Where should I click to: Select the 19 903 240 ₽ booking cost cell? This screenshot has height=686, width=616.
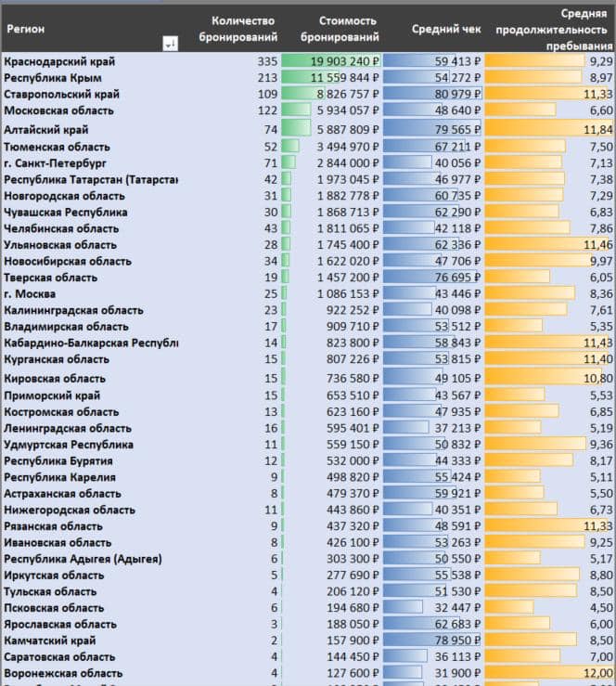(330, 61)
